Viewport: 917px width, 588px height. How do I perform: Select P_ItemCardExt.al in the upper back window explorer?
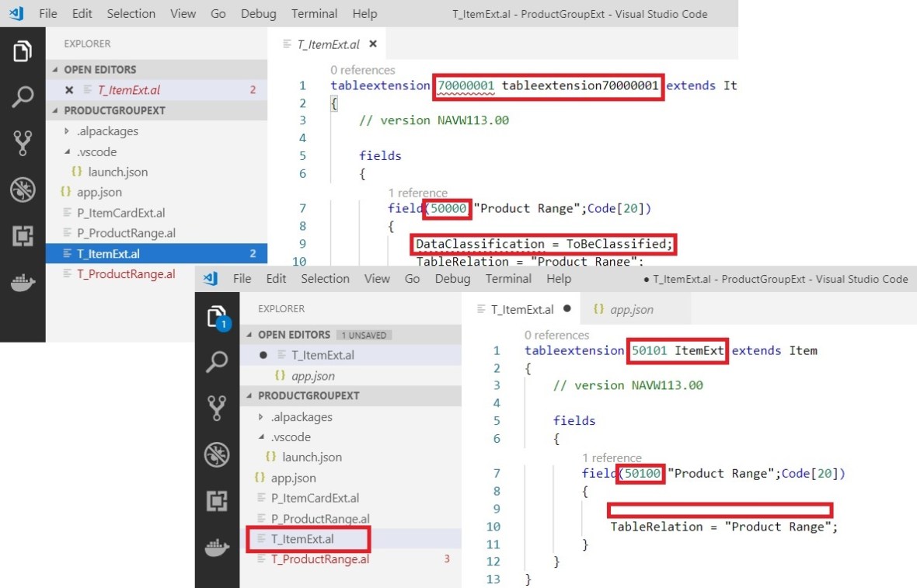click(120, 213)
